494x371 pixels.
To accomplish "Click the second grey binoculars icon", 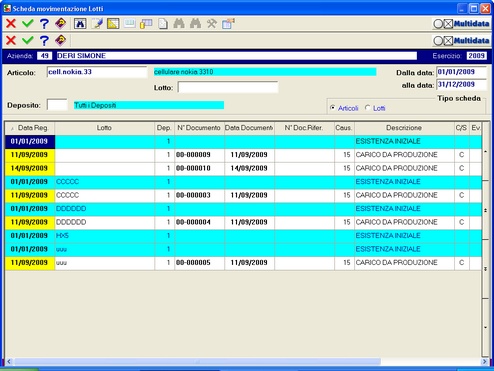I will click(x=195, y=24).
